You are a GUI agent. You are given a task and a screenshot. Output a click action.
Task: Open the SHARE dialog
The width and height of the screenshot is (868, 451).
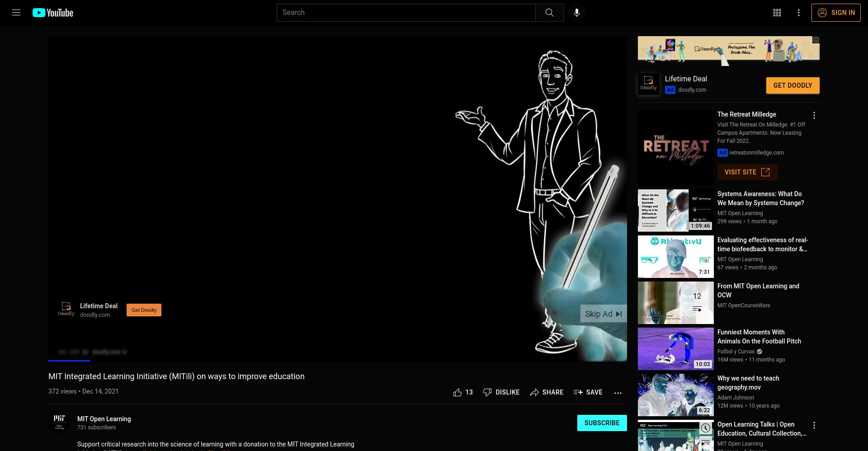(x=547, y=392)
